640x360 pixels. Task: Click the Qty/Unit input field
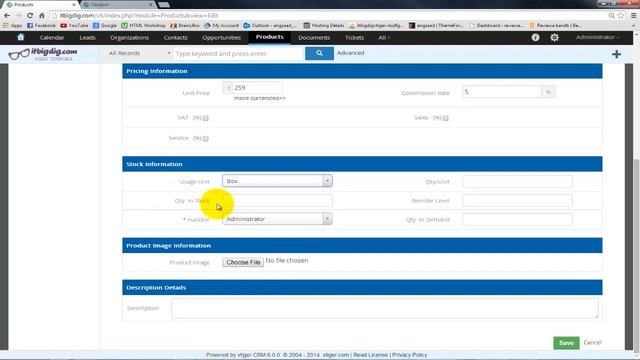[x=517, y=182]
